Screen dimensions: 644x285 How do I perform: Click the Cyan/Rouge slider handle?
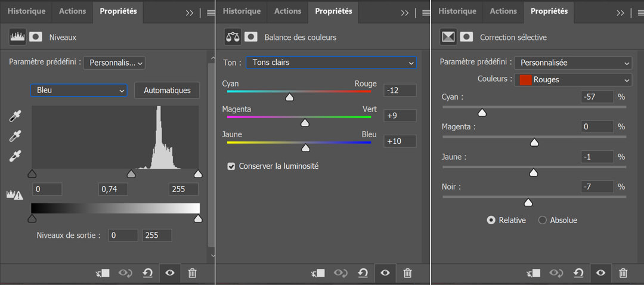[x=290, y=97]
